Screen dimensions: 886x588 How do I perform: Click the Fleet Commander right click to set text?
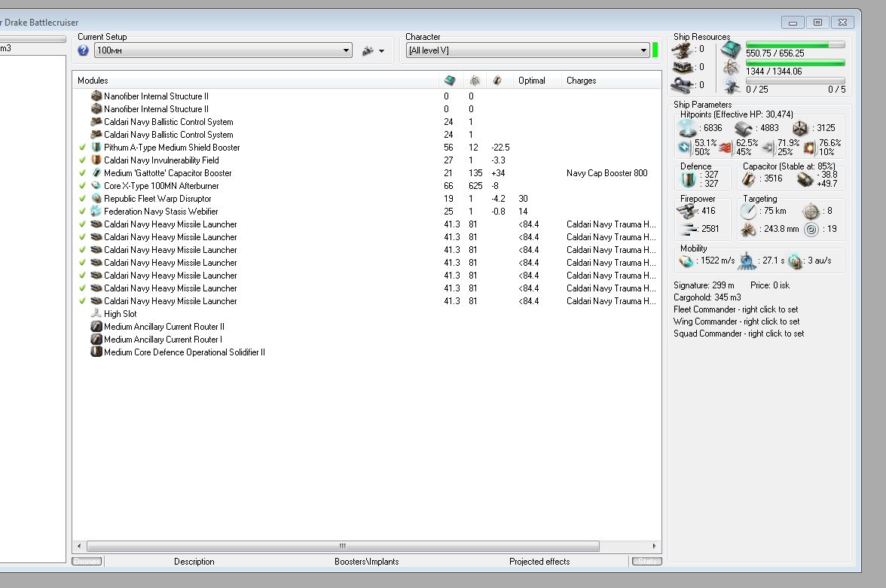coord(735,309)
